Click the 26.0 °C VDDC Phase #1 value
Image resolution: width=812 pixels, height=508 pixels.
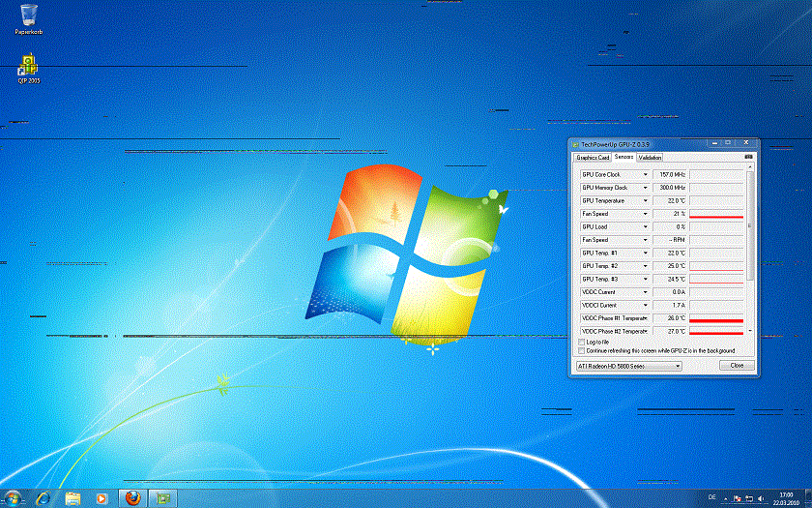pyautogui.click(x=670, y=318)
